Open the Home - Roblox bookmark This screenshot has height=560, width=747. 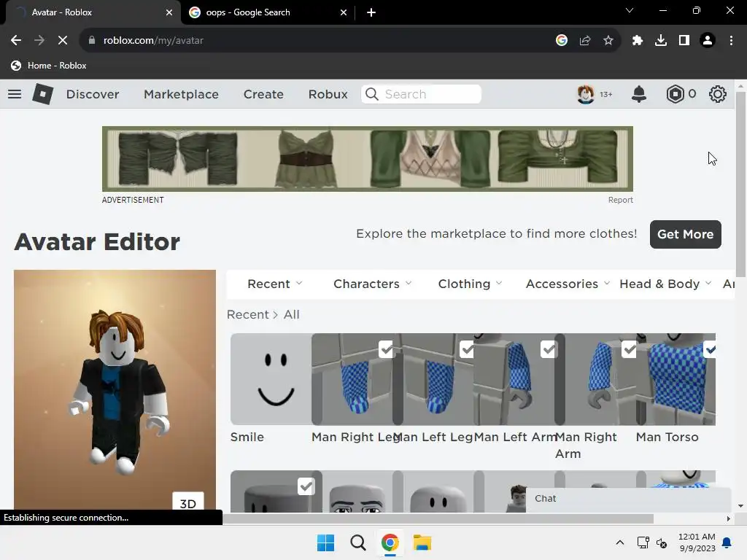(49, 66)
